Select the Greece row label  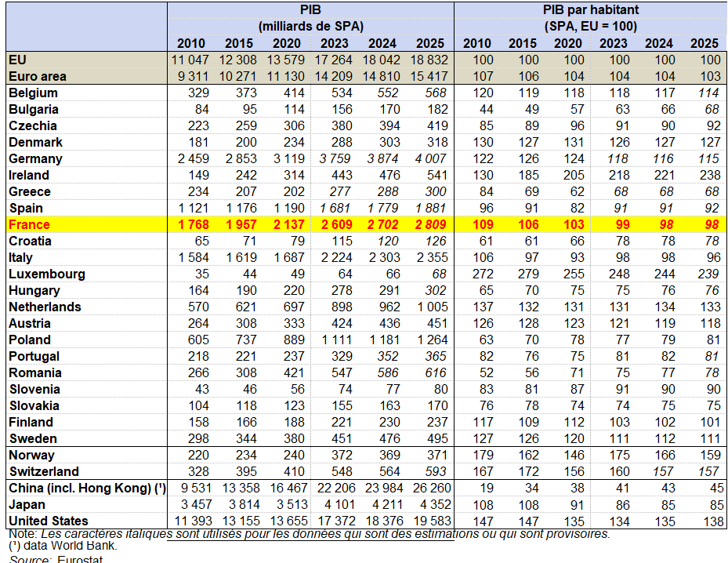point(30,192)
